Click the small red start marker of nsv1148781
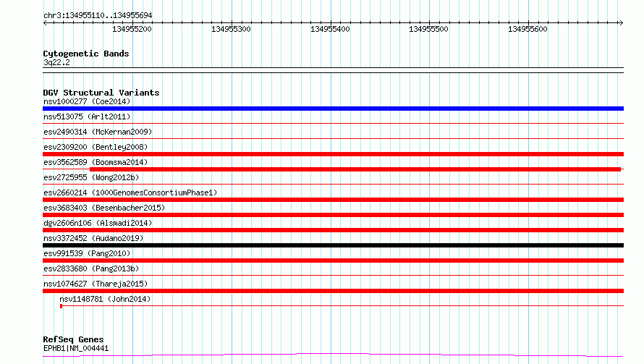 pyautogui.click(x=62, y=306)
